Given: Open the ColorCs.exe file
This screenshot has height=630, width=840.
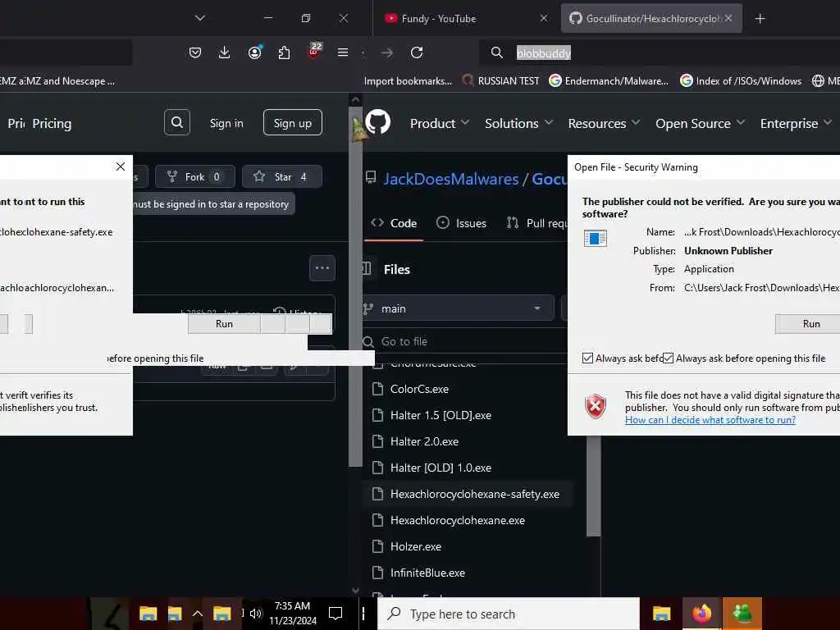Looking at the screenshot, I should (419, 389).
